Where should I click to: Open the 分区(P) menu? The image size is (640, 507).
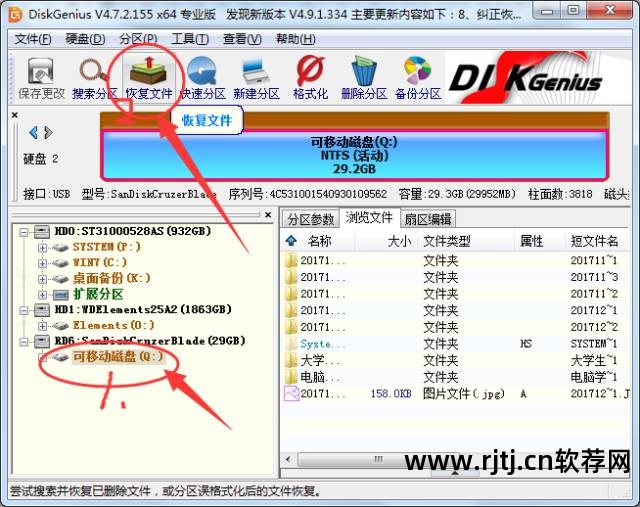click(x=138, y=39)
